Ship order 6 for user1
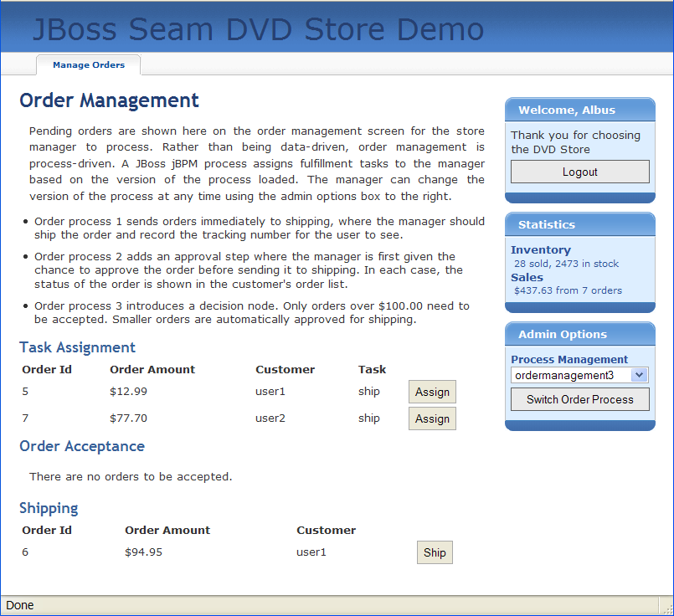Image resolution: width=674 pixels, height=616 pixels. 435,552
